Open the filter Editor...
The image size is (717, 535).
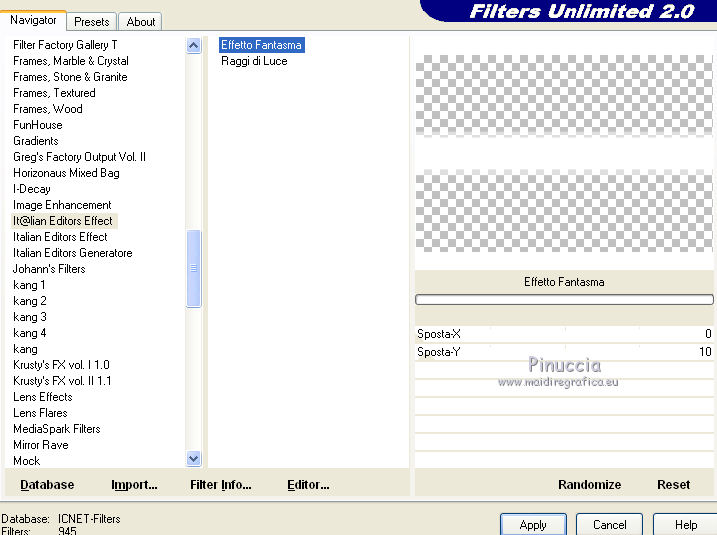[x=308, y=485]
